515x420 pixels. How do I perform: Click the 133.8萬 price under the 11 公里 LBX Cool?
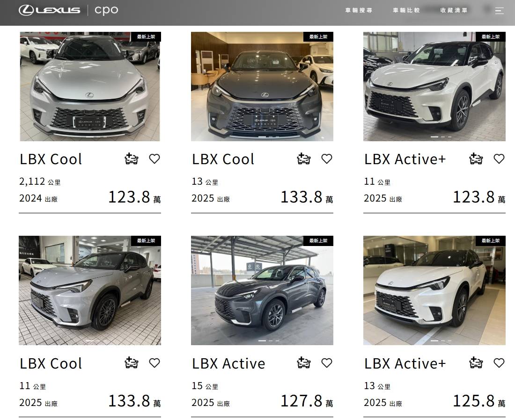click(x=135, y=401)
